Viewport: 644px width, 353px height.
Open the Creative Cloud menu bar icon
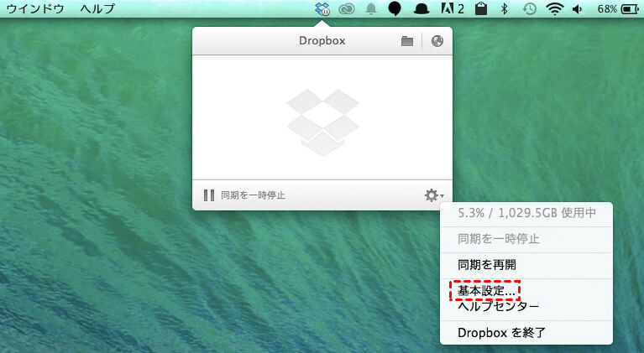pos(346,8)
